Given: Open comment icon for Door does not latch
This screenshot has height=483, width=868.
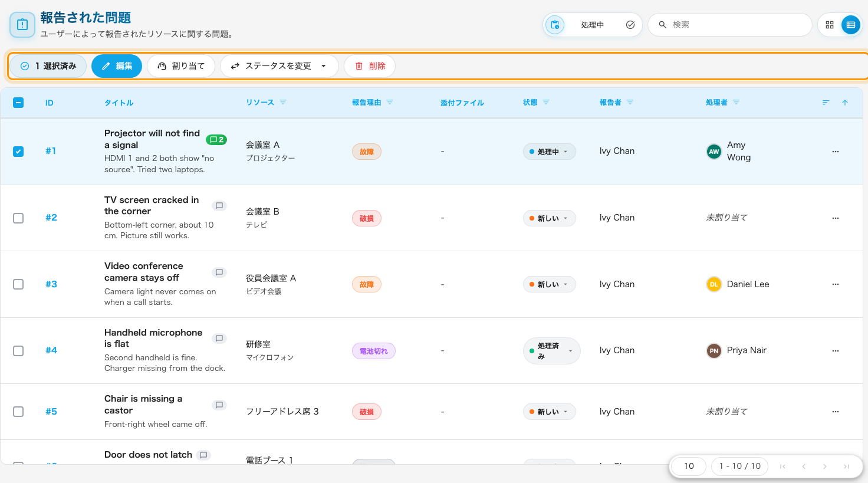Looking at the screenshot, I should pyautogui.click(x=203, y=455).
